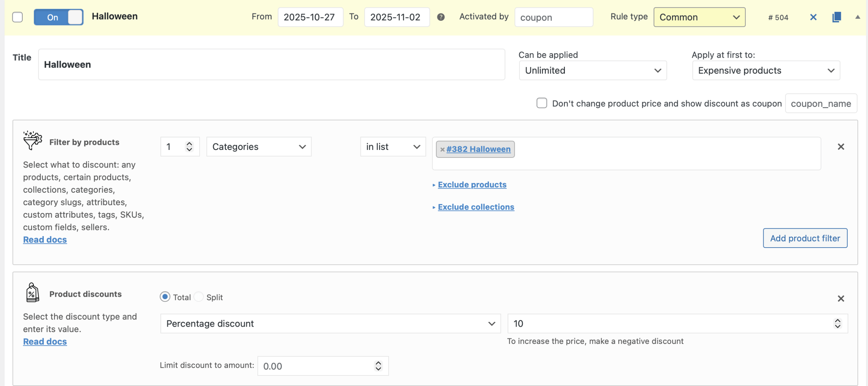Image resolution: width=868 pixels, height=386 pixels.
Task: Open the Rule type Common dropdown
Action: (x=699, y=17)
